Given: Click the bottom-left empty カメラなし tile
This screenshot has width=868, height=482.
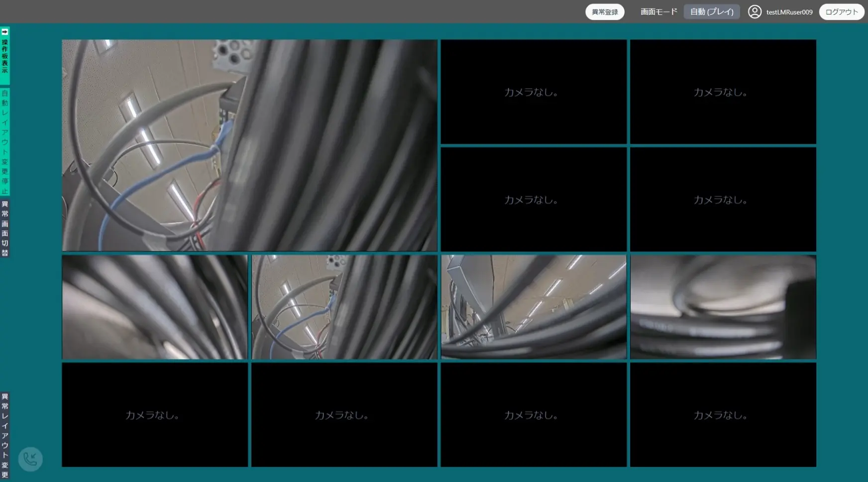Looking at the screenshot, I should pos(155,415).
